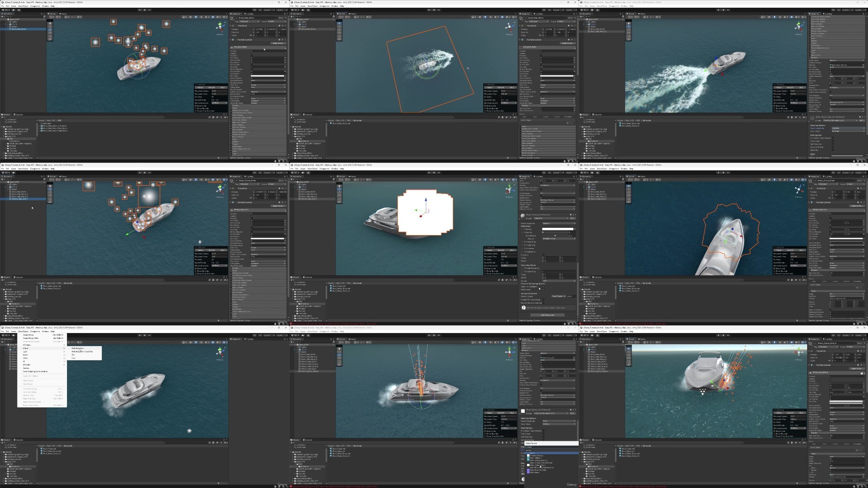Click Edit button beside Boat_Foam_mat shader
This screenshot has height=488, width=868.
(573, 218)
